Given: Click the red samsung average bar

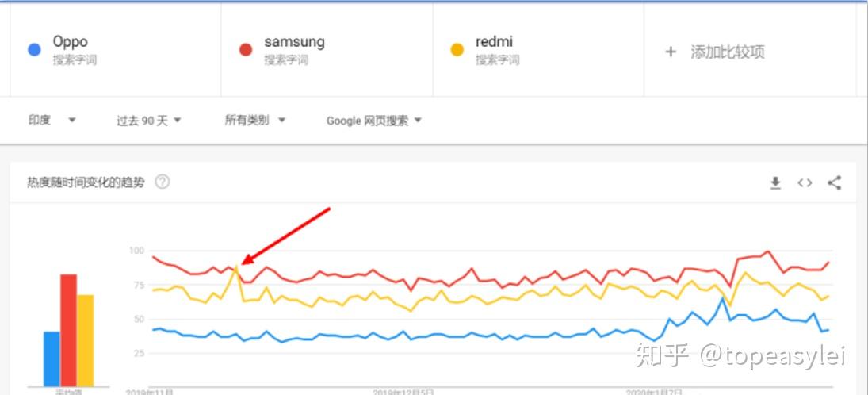Looking at the screenshot, I should pos(69,329).
